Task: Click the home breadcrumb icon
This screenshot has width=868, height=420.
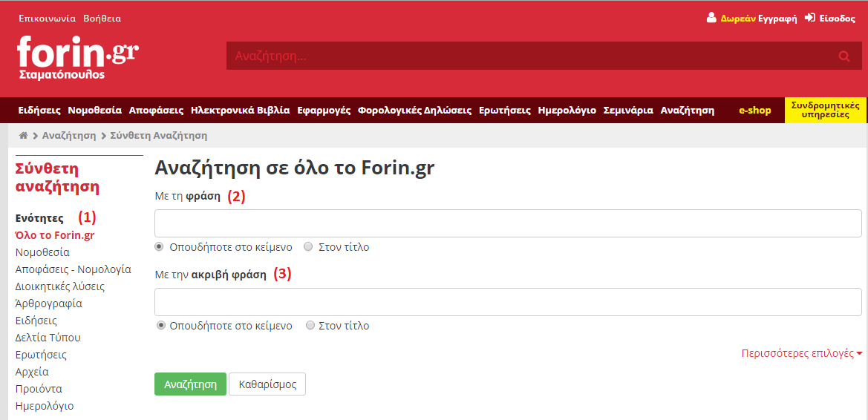Action: (23, 136)
